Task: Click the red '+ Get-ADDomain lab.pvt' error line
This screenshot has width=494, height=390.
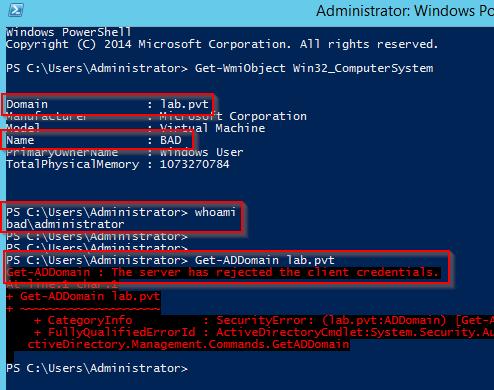Action: (x=83, y=296)
